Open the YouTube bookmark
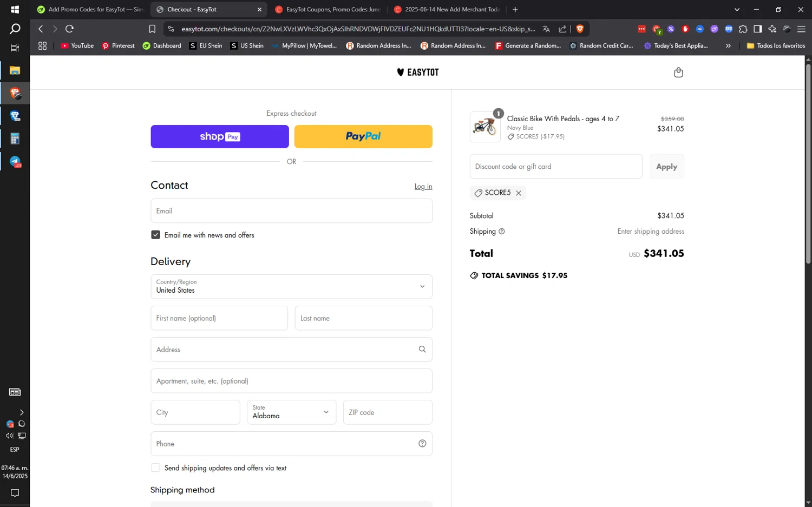The image size is (812, 507). pos(77,46)
